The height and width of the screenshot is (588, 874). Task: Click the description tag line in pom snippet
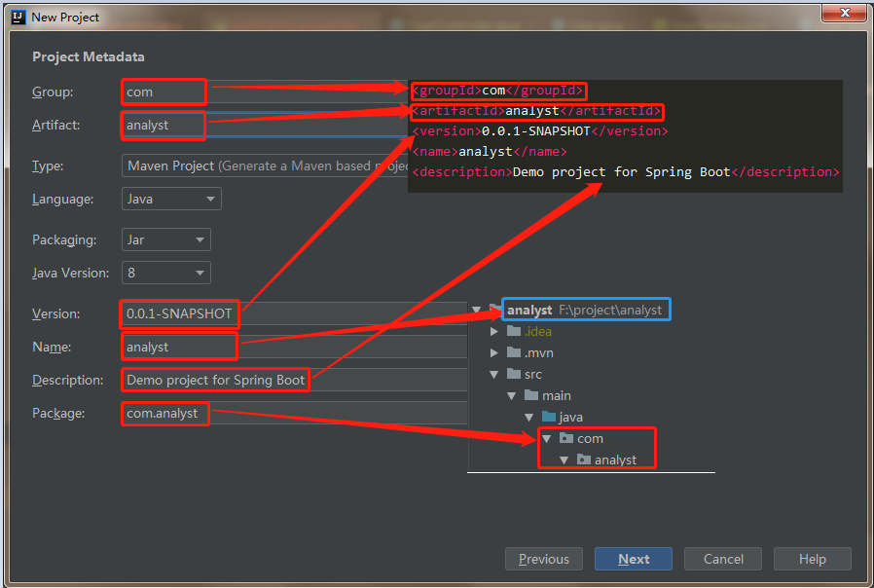[x=626, y=172]
